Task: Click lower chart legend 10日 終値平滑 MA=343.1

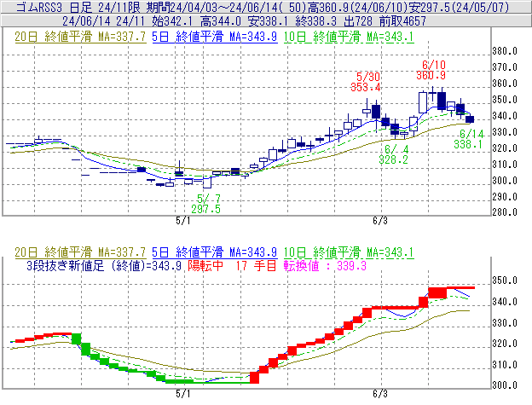Action: point(349,252)
